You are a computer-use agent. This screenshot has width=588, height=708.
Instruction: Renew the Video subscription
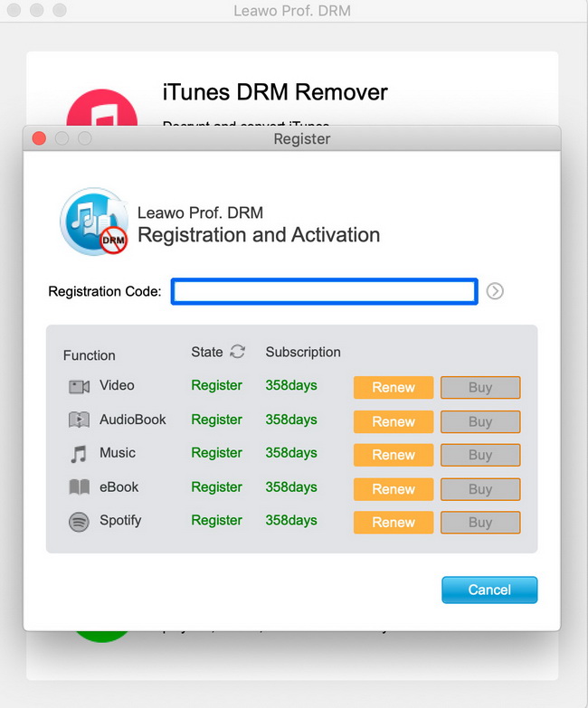394,388
